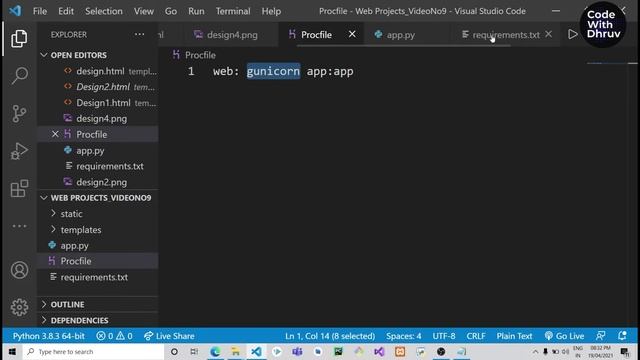Open design2.png in Open Editors list

tap(101, 182)
